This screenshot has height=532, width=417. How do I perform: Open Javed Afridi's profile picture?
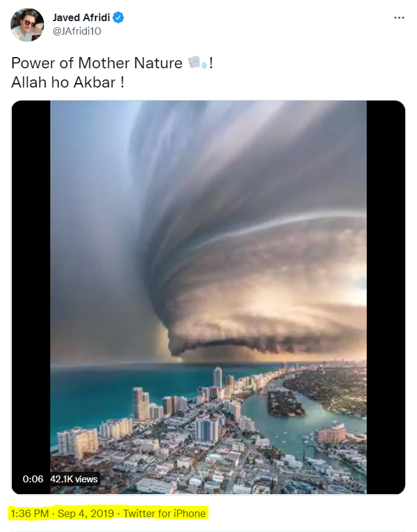click(x=27, y=25)
